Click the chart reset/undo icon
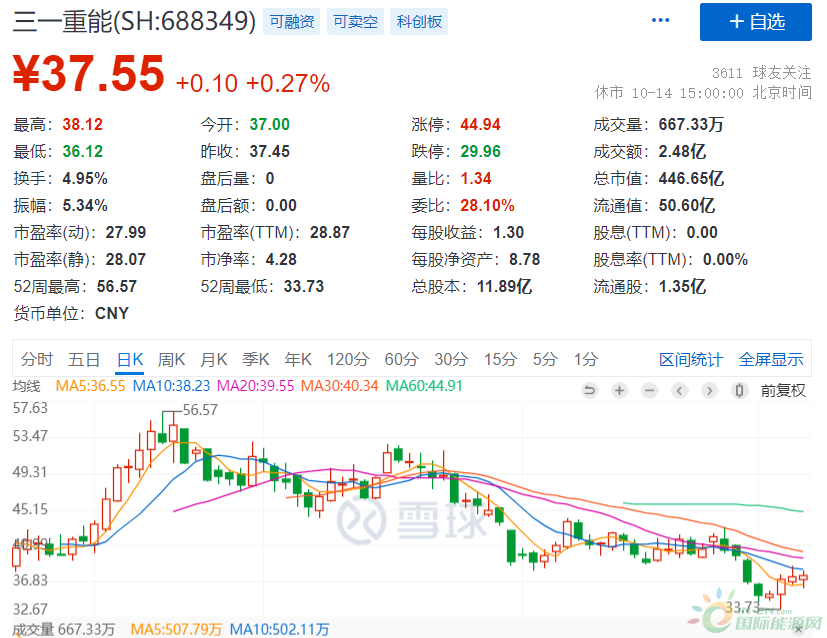The height and width of the screenshot is (638, 827). tap(590, 390)
